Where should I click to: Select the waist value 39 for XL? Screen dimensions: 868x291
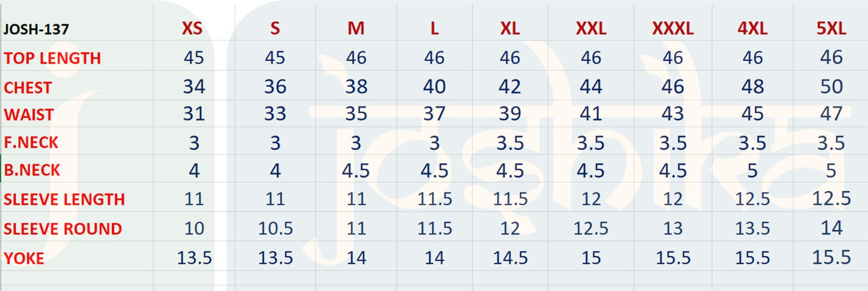pyautogui.click(x=510, y=114)
